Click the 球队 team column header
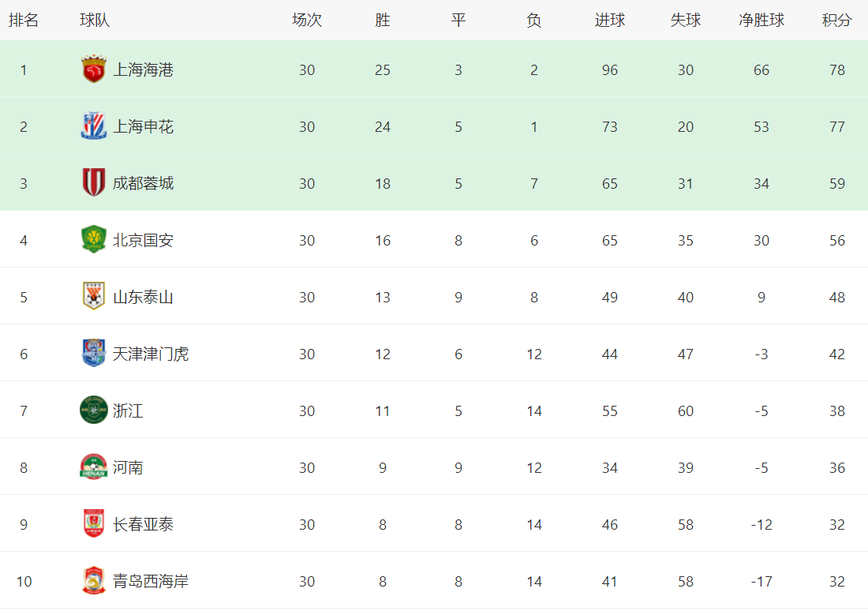868x611 pixels. (95, 21)
